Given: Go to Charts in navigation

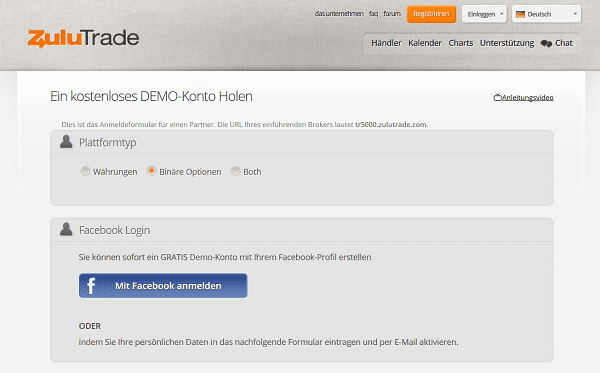Looking at the screenshot, I should coord(461,43).
